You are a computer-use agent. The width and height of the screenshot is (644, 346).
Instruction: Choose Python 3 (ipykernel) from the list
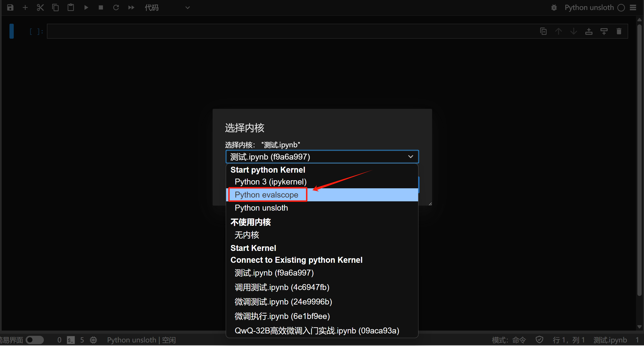tap(270, 182)
